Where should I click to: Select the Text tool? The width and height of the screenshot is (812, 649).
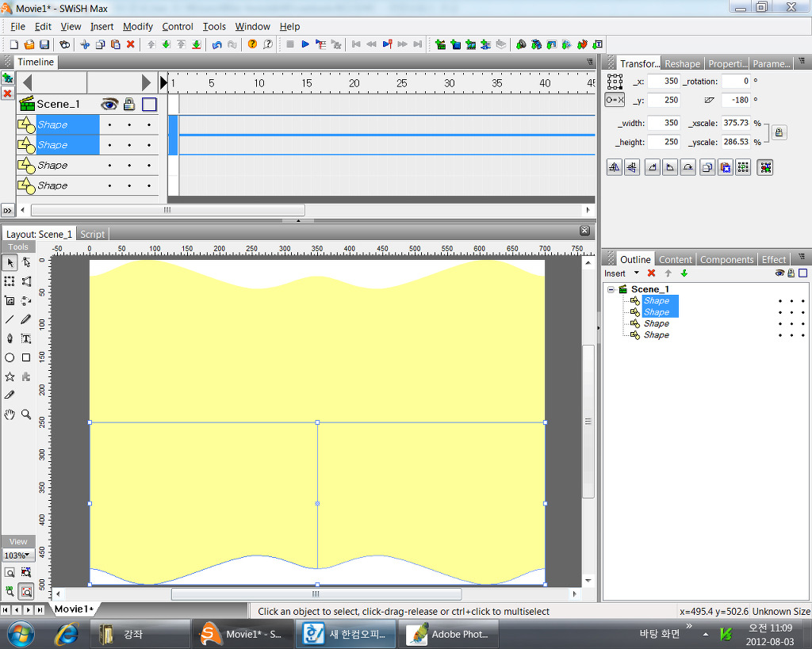pos(26,338)
